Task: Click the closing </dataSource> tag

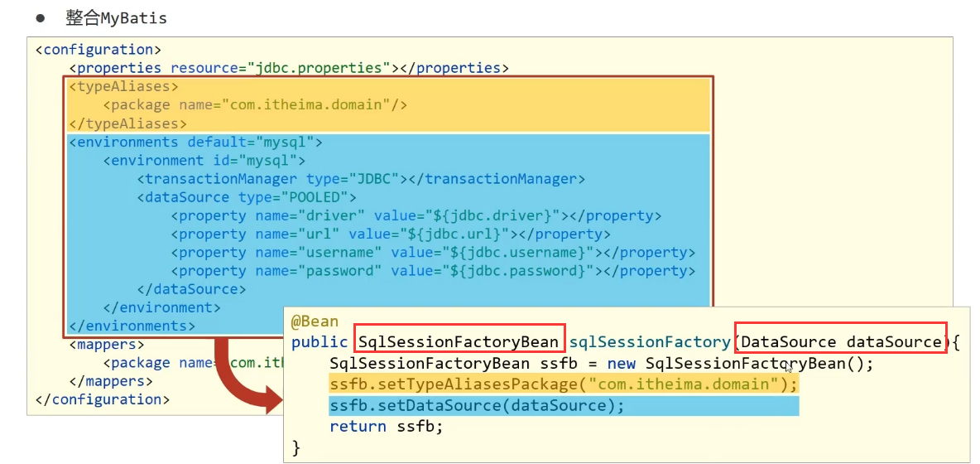Action: [191, 289]
